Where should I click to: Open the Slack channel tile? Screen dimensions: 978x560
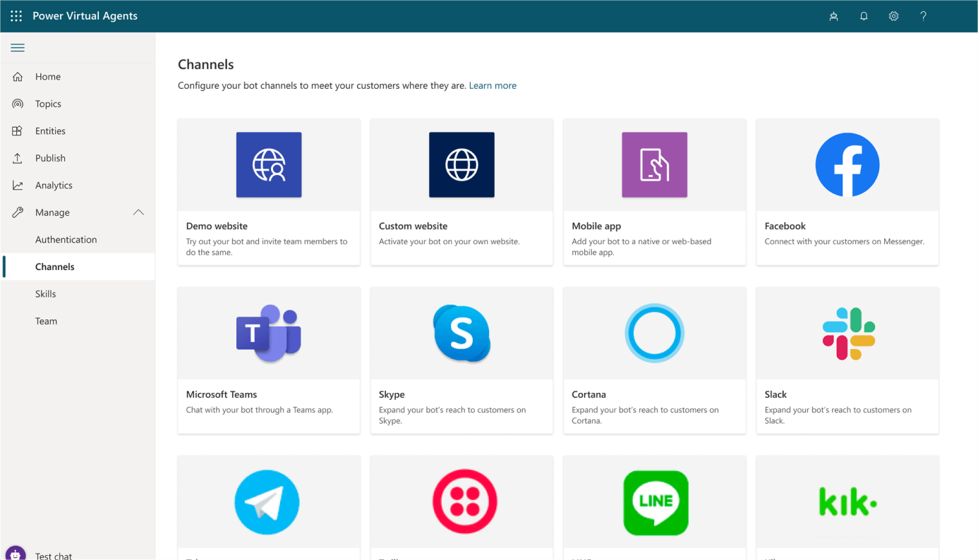847,360
